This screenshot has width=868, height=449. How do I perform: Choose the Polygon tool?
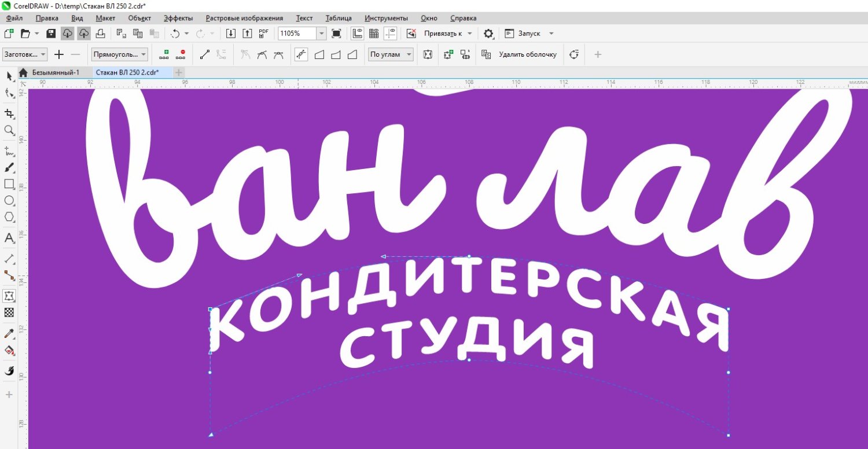tap(9, 217)
